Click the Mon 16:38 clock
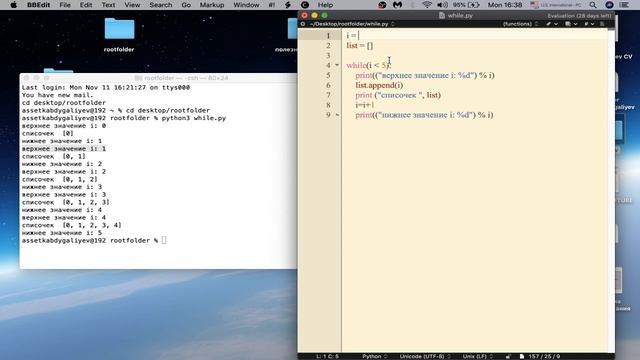 point(505,5)
